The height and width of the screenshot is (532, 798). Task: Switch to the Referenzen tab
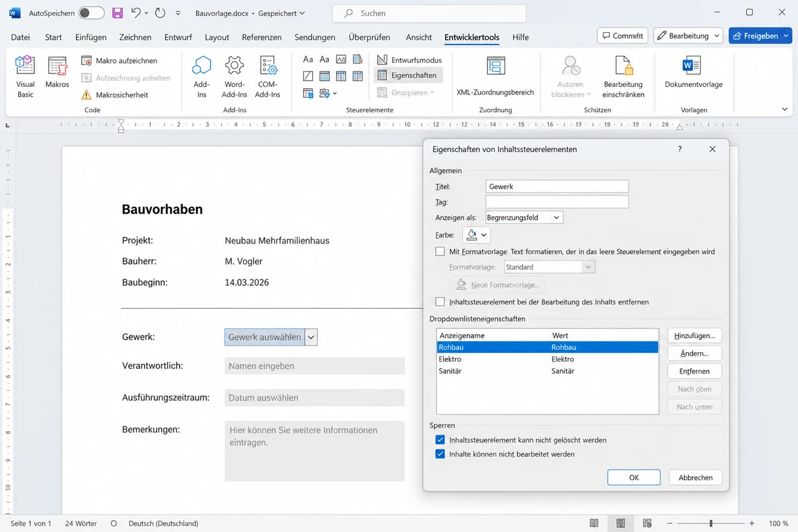click(x=262, y=37)
